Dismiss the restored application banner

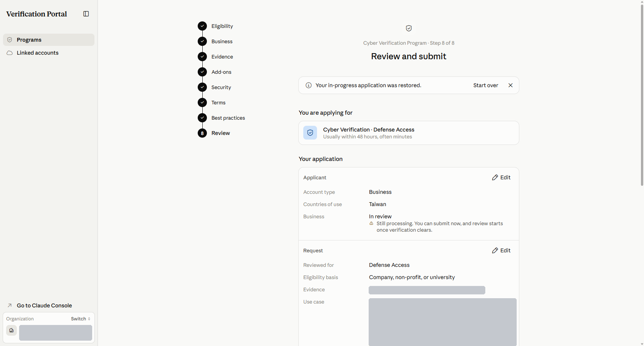tap(511, 85)
